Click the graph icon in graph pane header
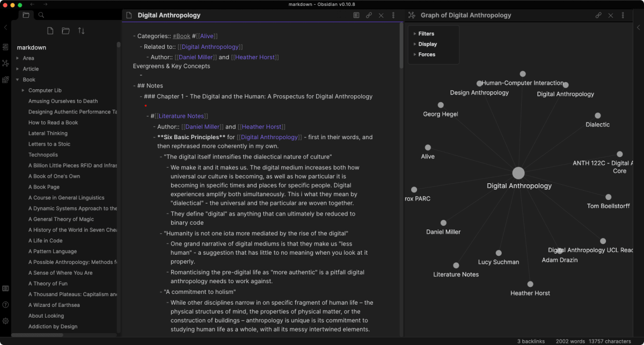This screenshot has height=345, width=644. (412, 16)
